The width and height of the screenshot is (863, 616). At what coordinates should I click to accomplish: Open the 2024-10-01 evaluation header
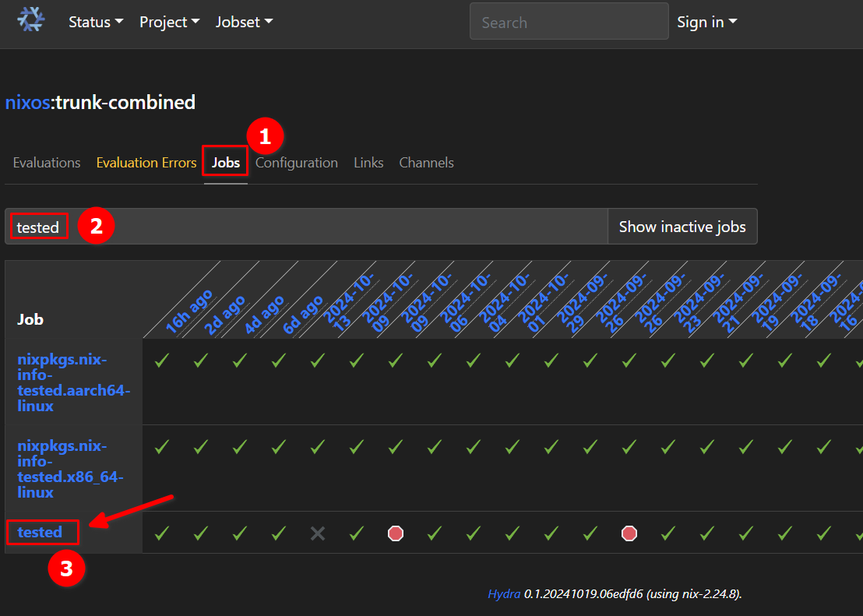(543, 303)
